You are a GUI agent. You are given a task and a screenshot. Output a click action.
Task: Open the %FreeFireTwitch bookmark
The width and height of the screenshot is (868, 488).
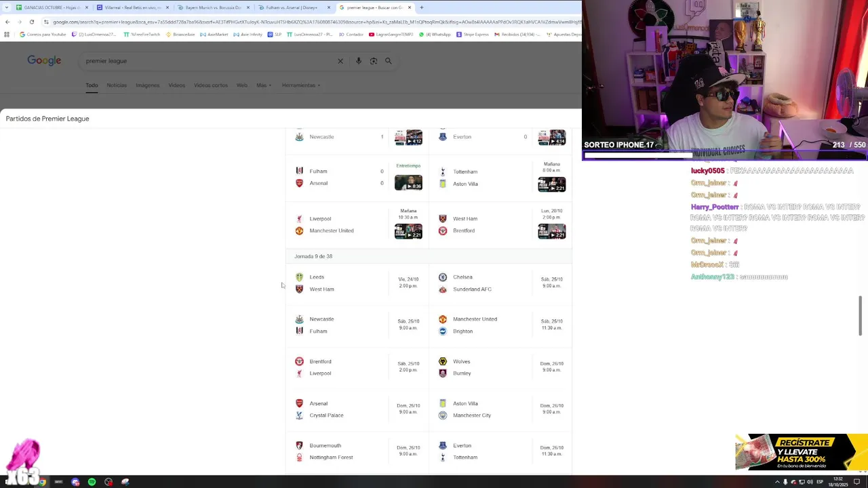143,35
